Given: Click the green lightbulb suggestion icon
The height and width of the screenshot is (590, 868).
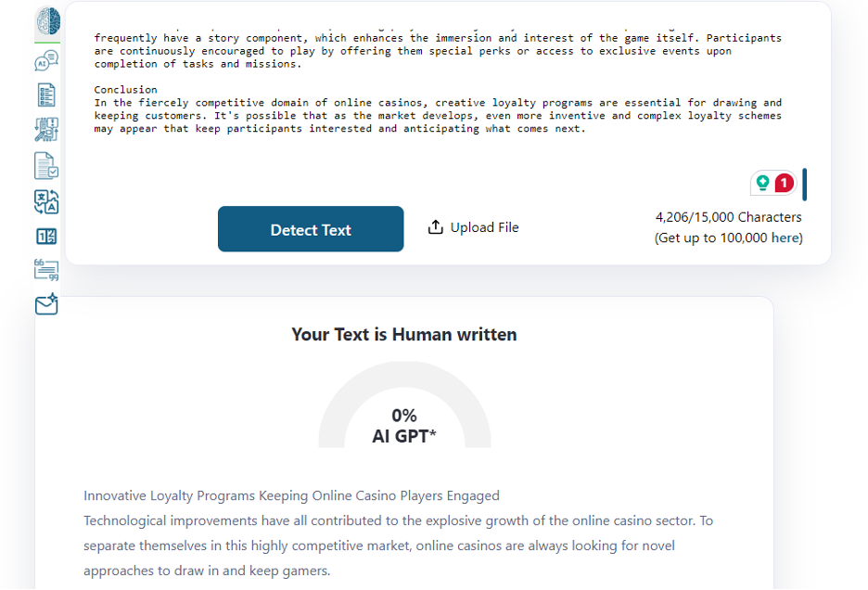Looking at the screenshot, I should (763, 183).
